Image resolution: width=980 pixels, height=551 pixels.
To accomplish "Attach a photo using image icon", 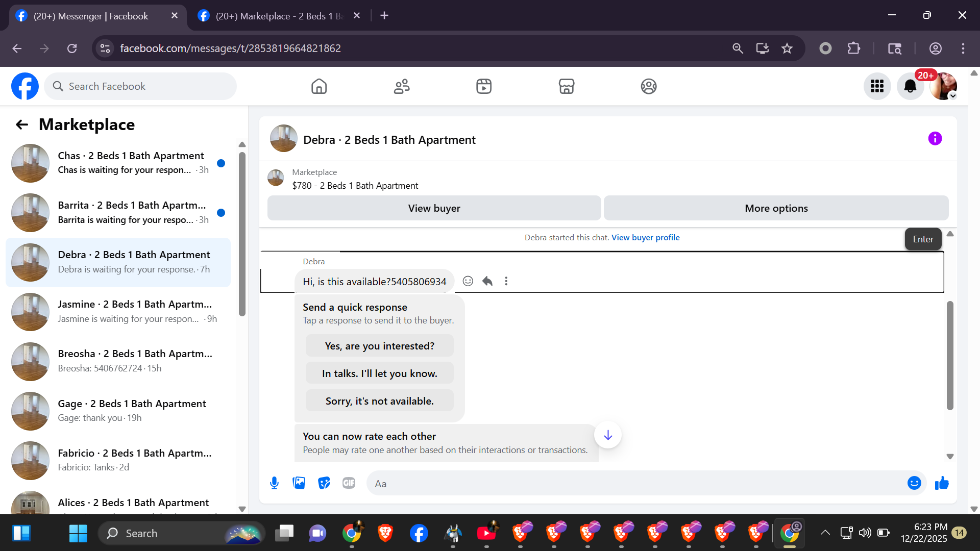I will click(299, 483).
